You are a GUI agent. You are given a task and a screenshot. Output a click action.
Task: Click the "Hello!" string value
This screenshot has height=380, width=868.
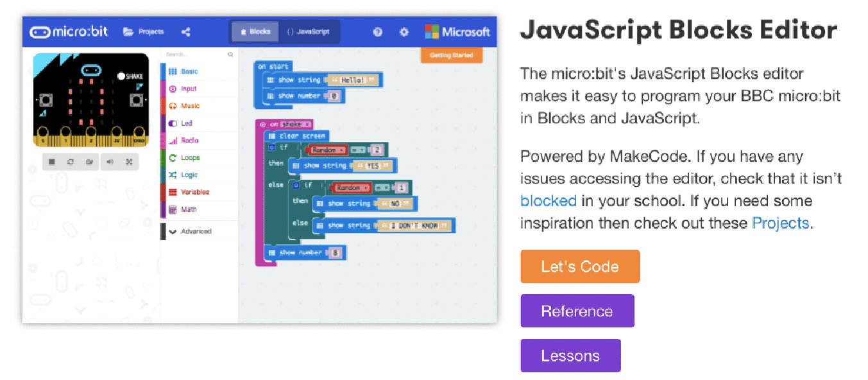(353, 80)
